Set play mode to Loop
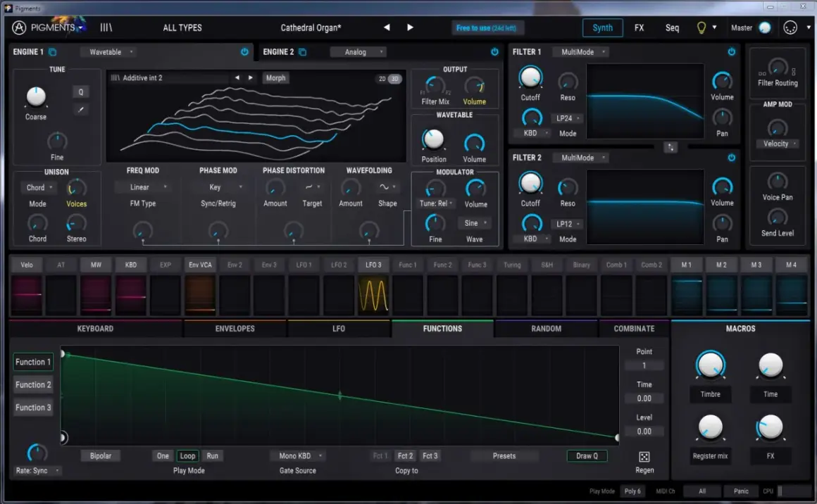The height and width of the screenshot is (504, 817). (x=187, y=455)
